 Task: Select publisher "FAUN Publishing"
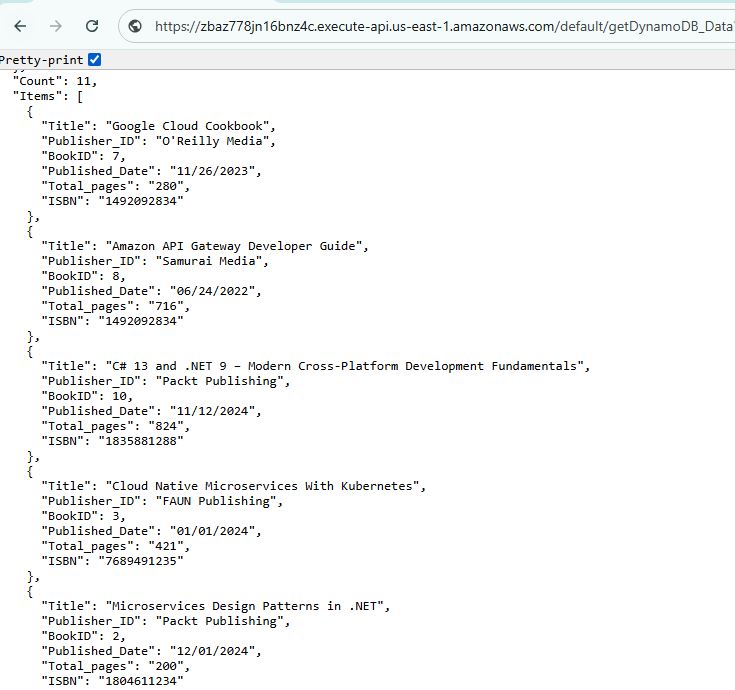pyautogui.click(x=216, y=501)
